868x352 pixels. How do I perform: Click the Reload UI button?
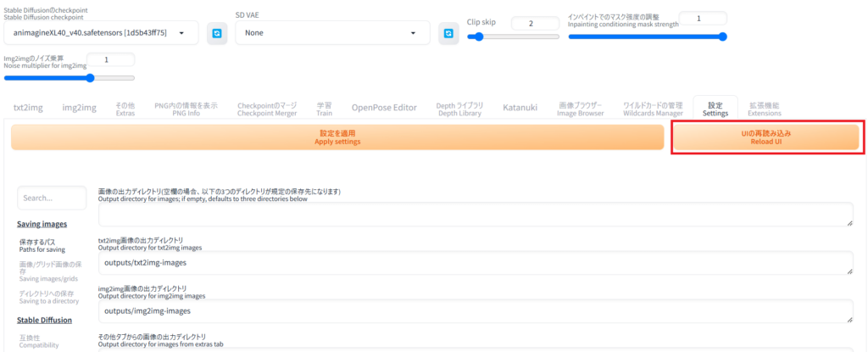pyautogui.click(x=766, y=137)
